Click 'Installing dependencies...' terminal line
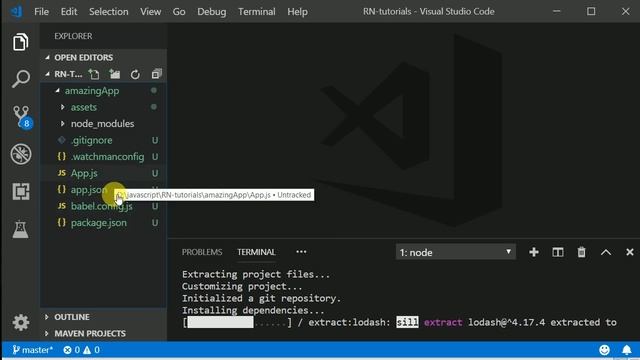The width and height of the screenshot is (640, 360). pyautogui.click(x=253, y=310)
